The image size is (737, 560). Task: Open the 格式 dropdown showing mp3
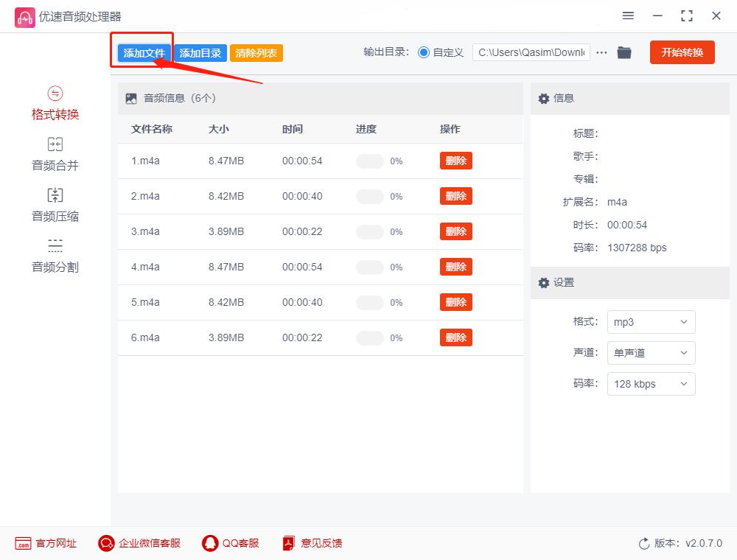[651, 322]
